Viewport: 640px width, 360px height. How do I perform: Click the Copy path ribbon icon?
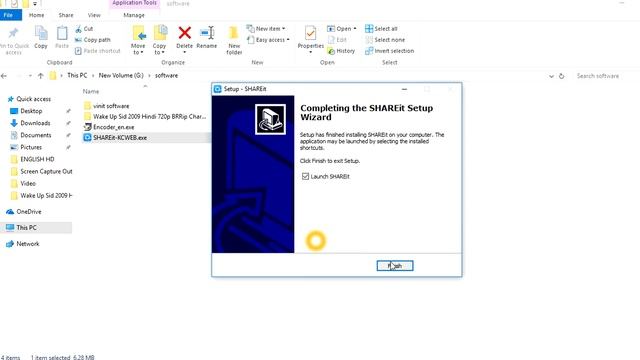coord(93,40)
